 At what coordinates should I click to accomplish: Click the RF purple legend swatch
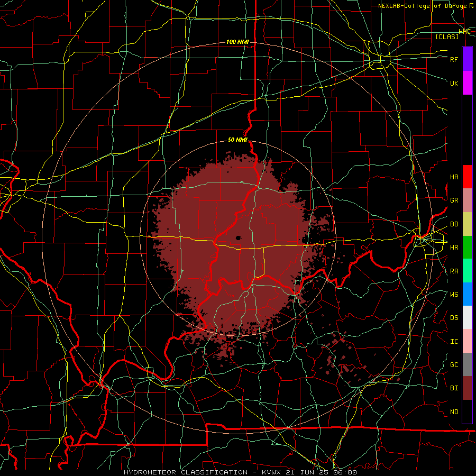(467, 59)
